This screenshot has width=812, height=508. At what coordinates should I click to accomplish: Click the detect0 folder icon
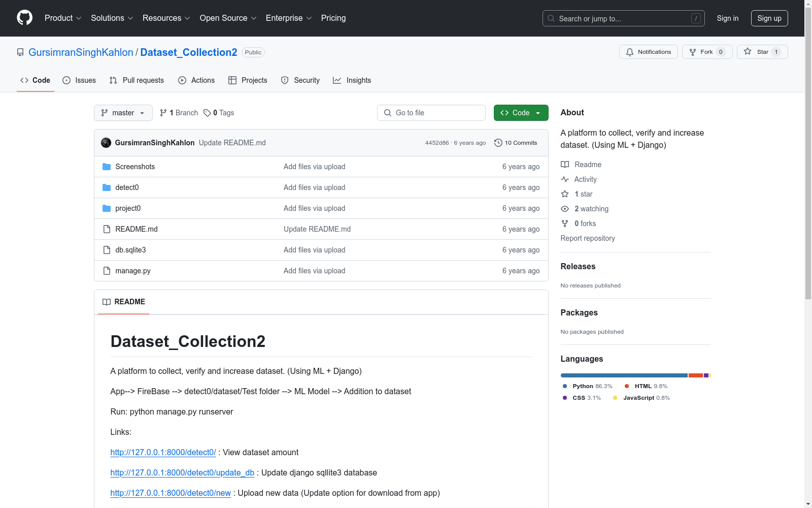(x=107, y=187)
